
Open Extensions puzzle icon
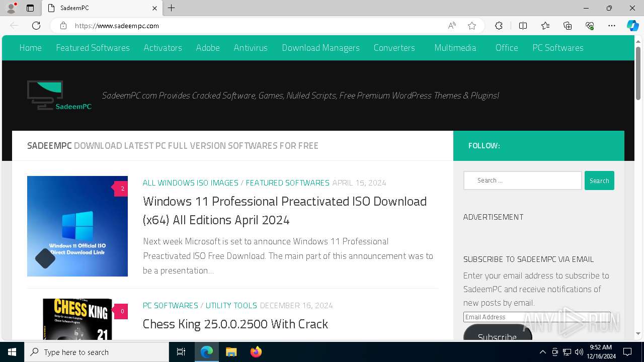[499, 26]
